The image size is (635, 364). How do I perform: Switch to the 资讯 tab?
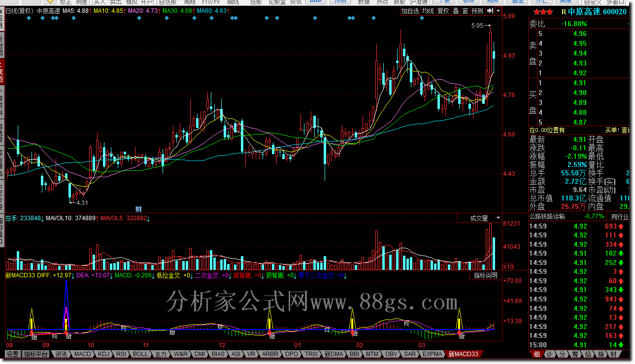61,354
